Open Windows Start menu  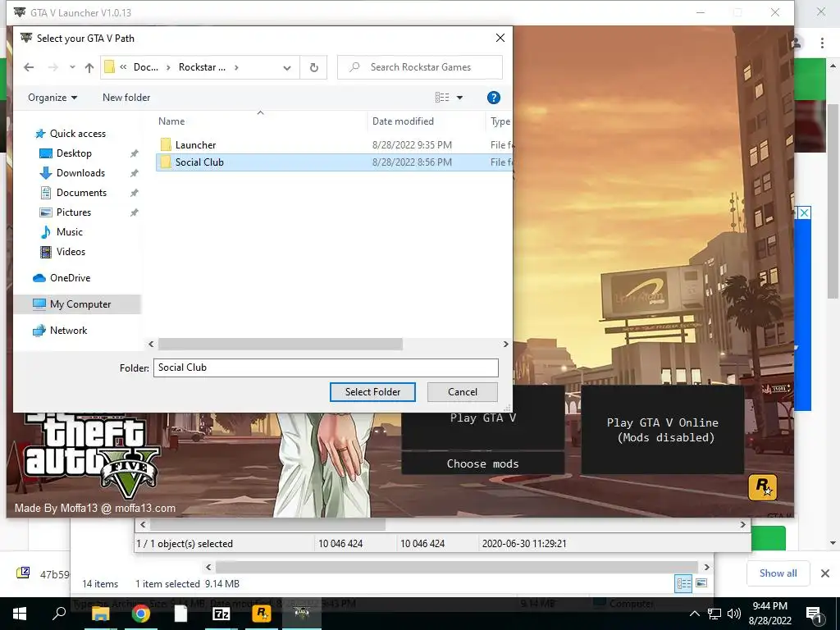[x=20, y=614]
